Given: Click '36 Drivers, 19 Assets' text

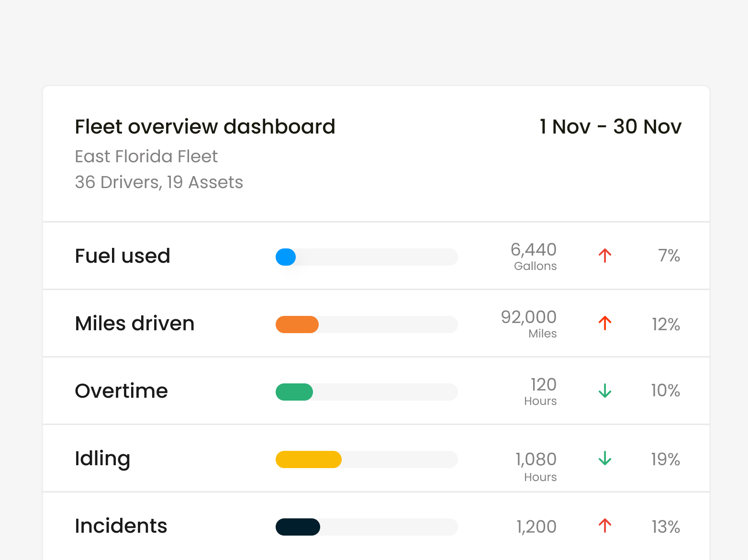Looking at the screenshot, I should coord(159,182).
